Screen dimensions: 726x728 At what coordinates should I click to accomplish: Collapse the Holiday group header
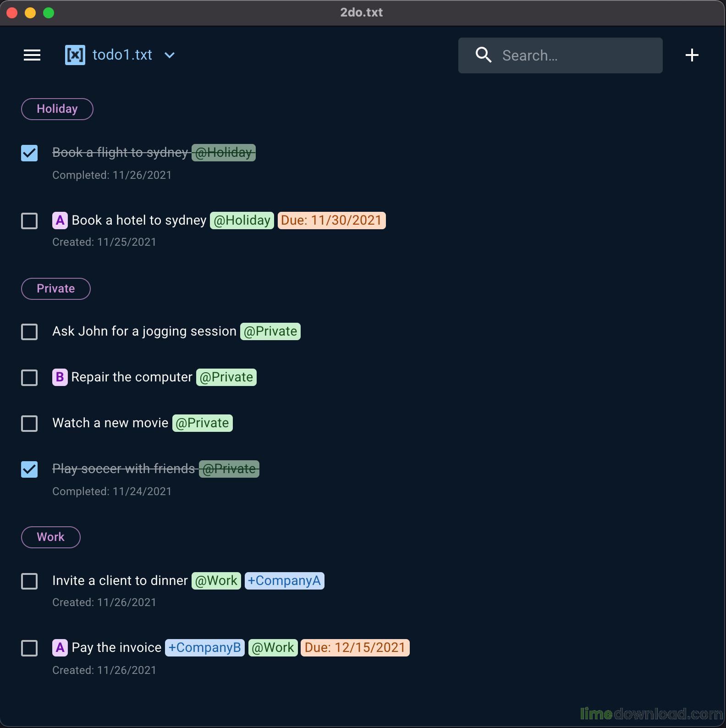[57, 109]
